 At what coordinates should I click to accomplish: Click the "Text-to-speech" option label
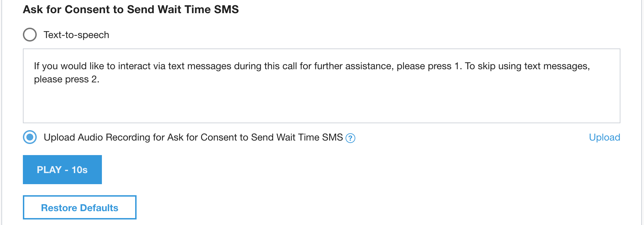[x=76, y=35]
